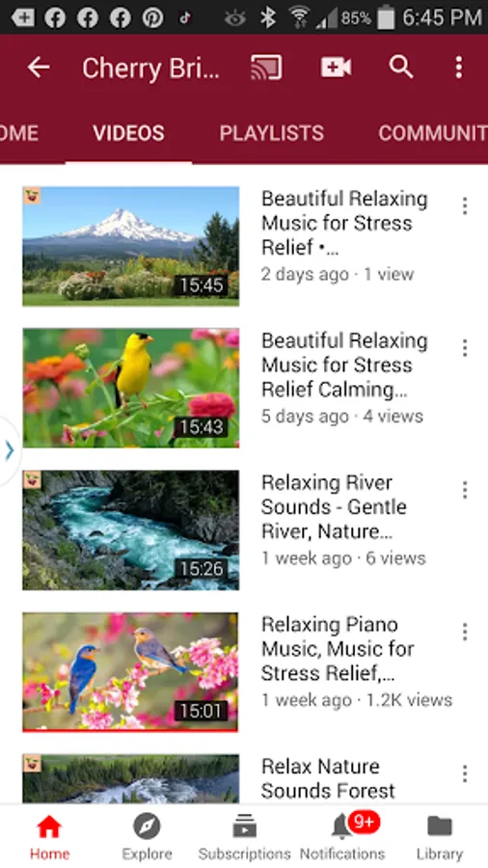Open Relax Nature Sounds Forest video title
488x868 pixels.
click(328, 778)
